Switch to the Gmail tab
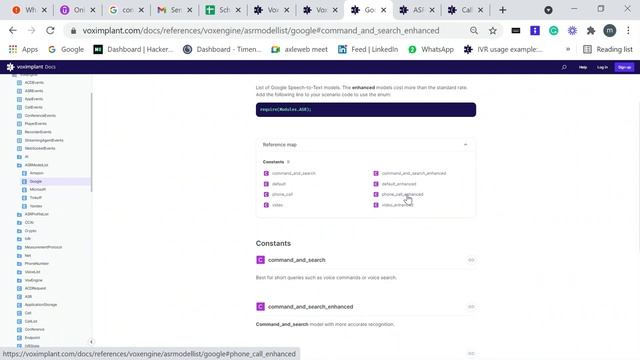This screenshot has height=360, width=640. [175, 10]
